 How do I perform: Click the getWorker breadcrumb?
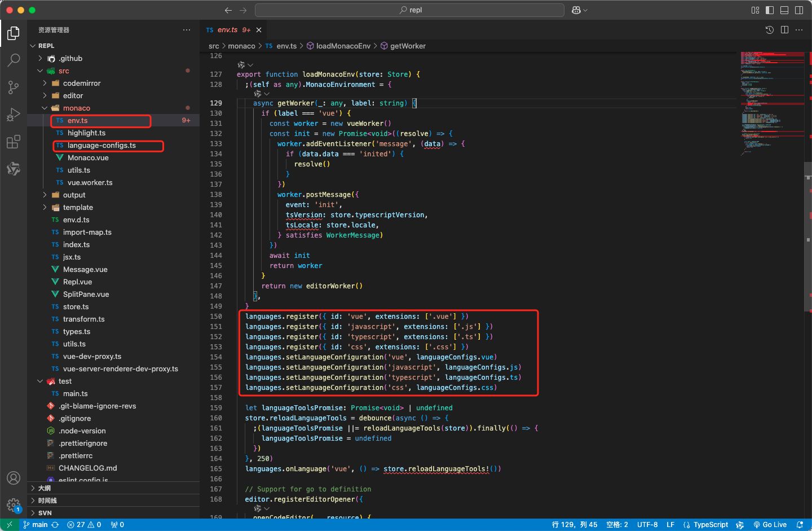coord(403,46)
